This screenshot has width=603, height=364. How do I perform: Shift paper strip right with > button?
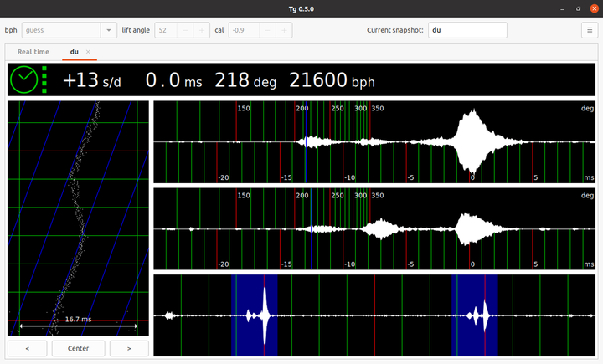point(129,348)
